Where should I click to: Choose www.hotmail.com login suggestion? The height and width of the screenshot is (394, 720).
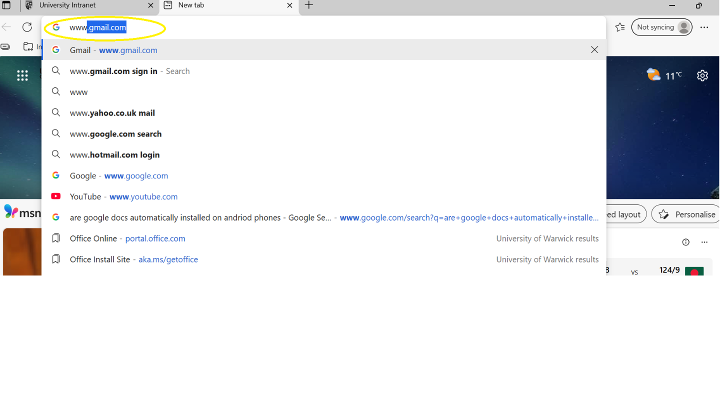(324, 155)
